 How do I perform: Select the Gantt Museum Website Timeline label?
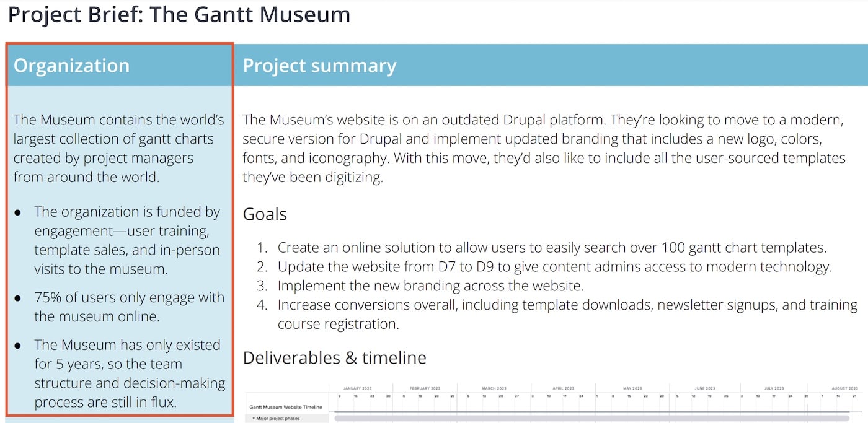click(x=286, y=407)
